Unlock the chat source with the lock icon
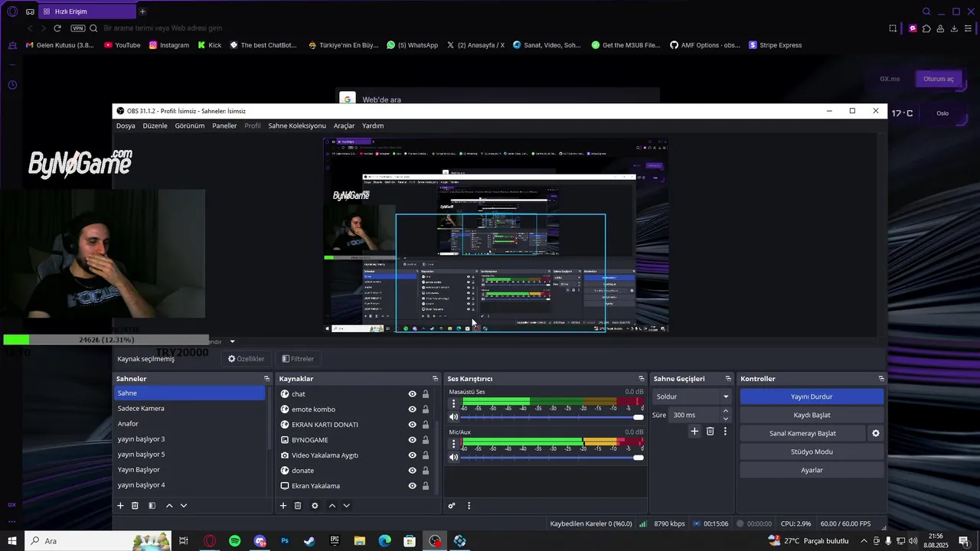Image resolution: width=980 pixels, height=551 pixels. 426,394
